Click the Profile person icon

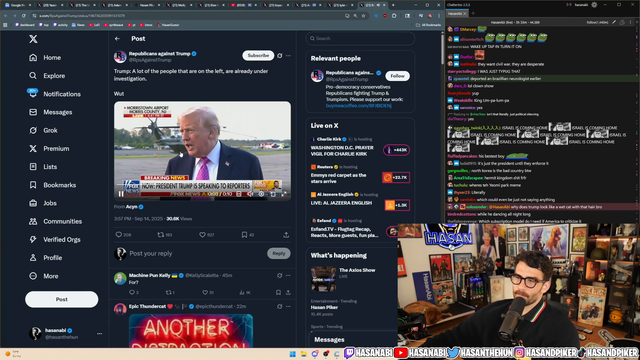[x=33, y=258]
